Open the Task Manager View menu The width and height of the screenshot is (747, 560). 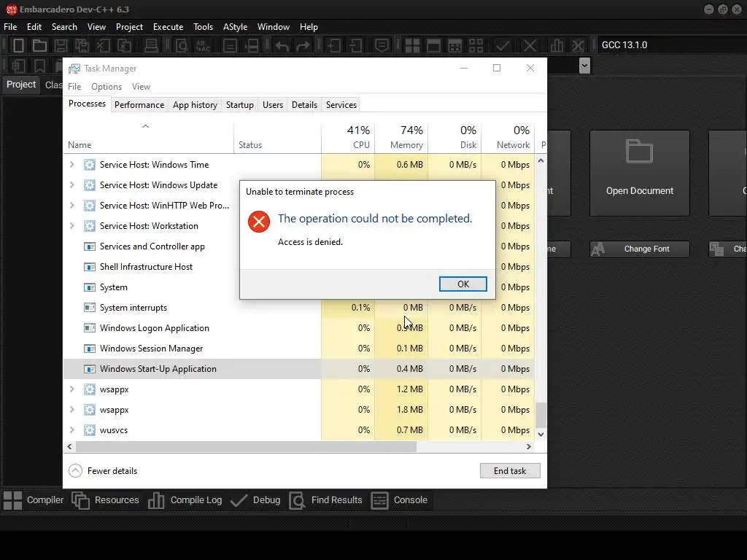point(141,87)
